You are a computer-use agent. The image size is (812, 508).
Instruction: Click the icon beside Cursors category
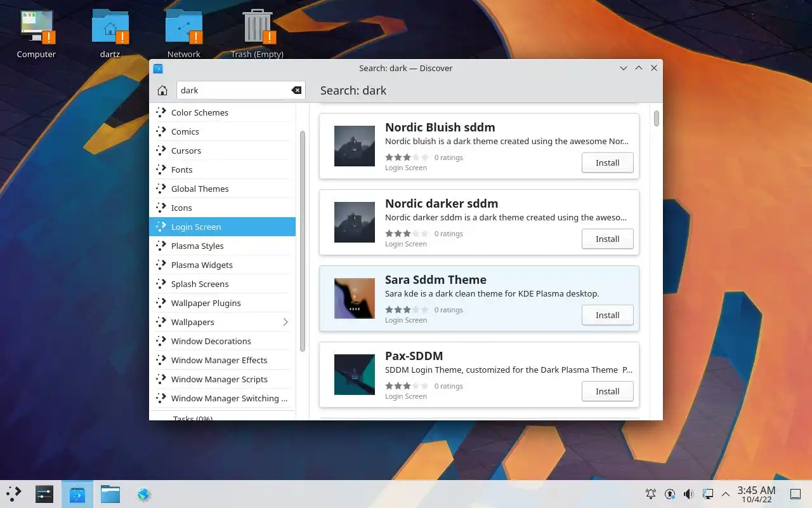coord(160,150)
